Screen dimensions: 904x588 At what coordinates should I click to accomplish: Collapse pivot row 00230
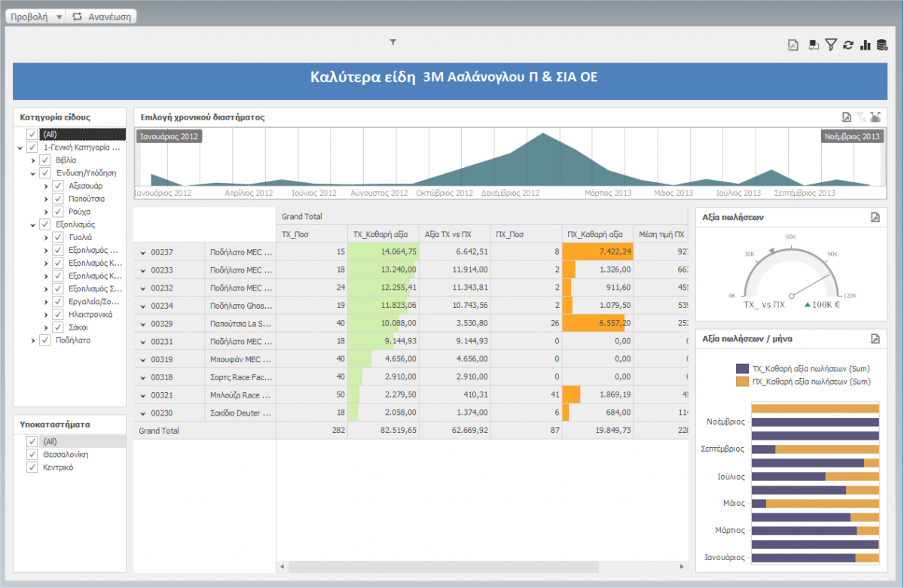click(143, 413)
